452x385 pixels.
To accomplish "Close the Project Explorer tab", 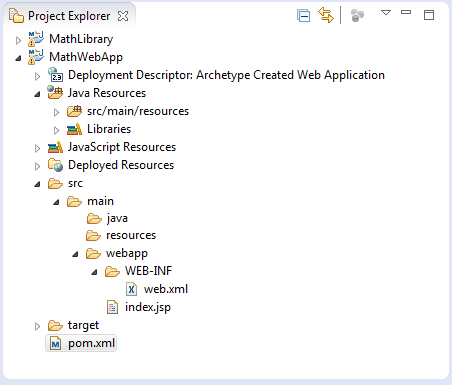I will pyautogui.click(x=123, y=16).
